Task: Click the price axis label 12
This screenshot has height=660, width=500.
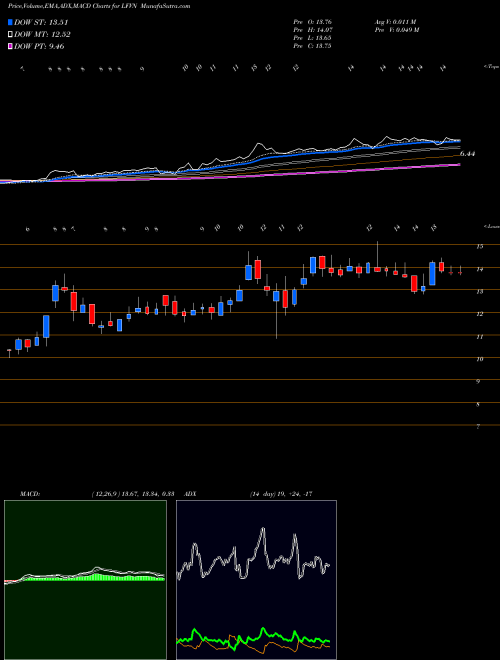Action: [479, 314]
